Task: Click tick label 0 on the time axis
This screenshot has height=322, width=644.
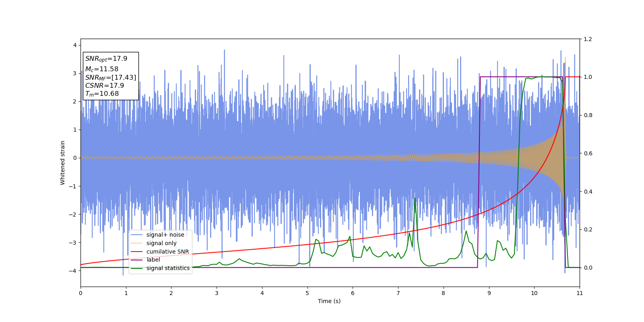Action: (80, 293)
